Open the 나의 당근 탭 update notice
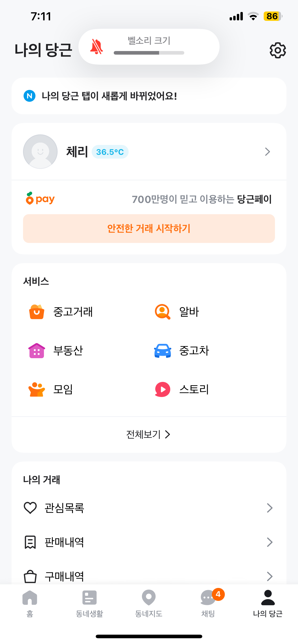This screenshot has height=644, width=298. [149, 96]
